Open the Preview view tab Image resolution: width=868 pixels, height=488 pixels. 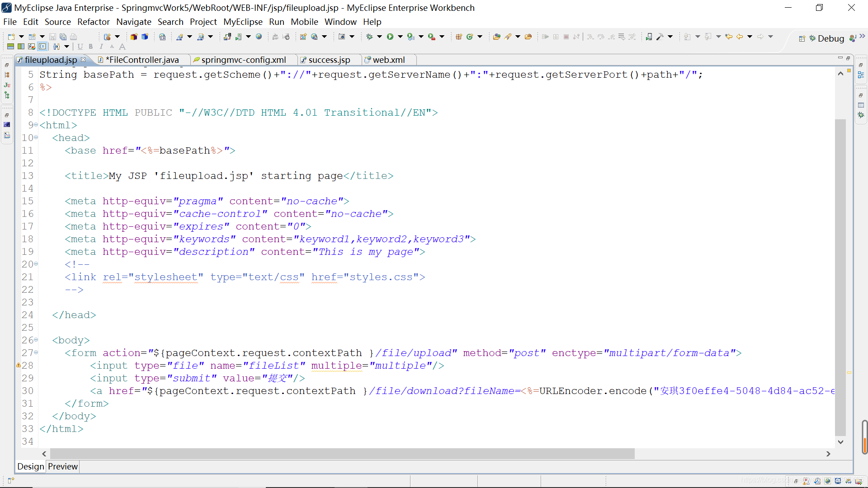[63, 466]
